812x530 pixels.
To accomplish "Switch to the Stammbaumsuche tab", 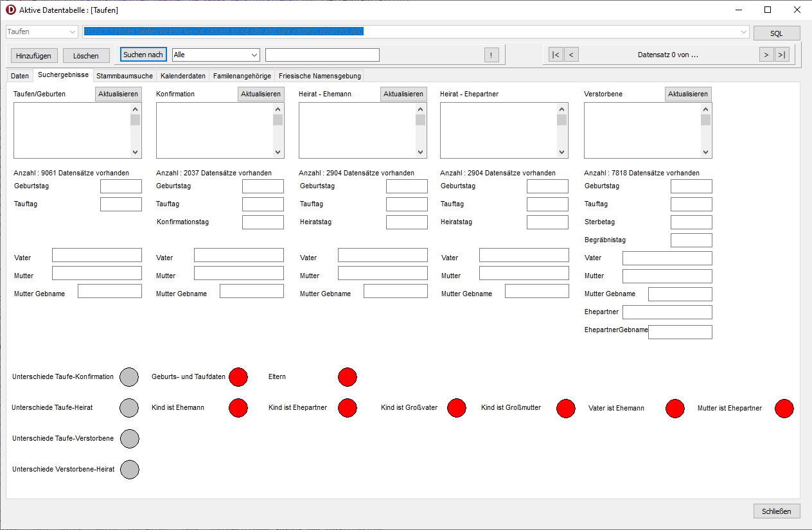I will pos(125,76).
